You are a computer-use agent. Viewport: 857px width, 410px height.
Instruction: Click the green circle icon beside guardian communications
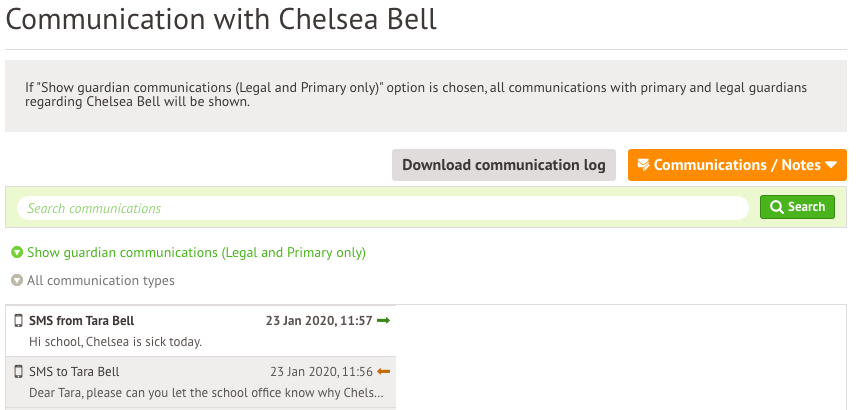click(x=17, y=253)
